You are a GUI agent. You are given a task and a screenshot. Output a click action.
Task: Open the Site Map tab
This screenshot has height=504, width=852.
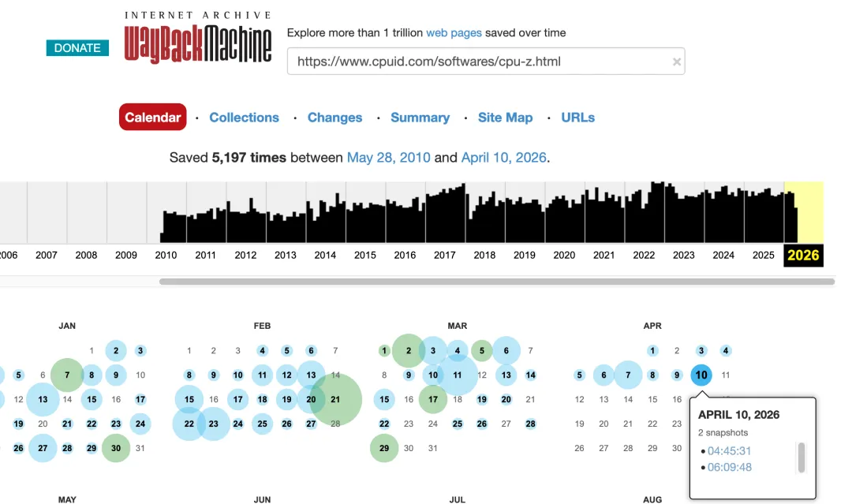pyautogui.click(x=506, y=118)
